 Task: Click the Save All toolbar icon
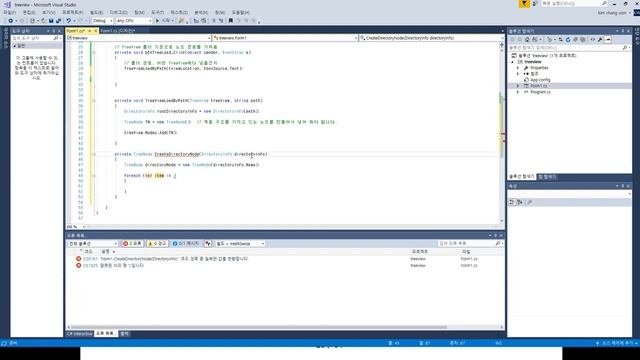58,20
